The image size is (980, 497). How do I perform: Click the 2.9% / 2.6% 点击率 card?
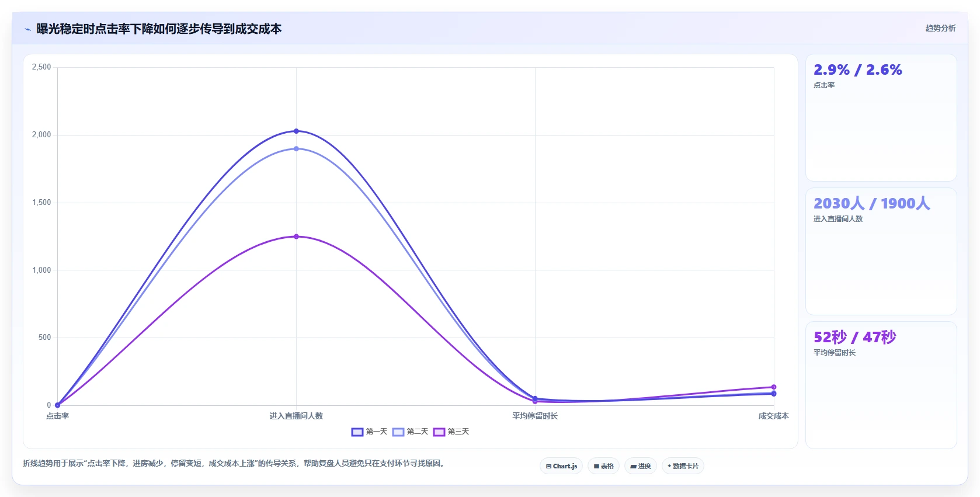click(881, 118)
